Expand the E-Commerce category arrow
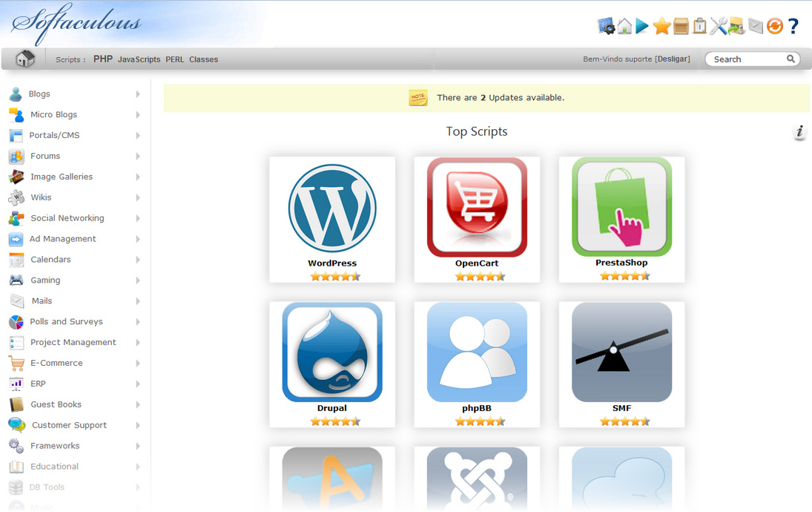This screenshot has width=812, height=512. click(x=138, y=364)
